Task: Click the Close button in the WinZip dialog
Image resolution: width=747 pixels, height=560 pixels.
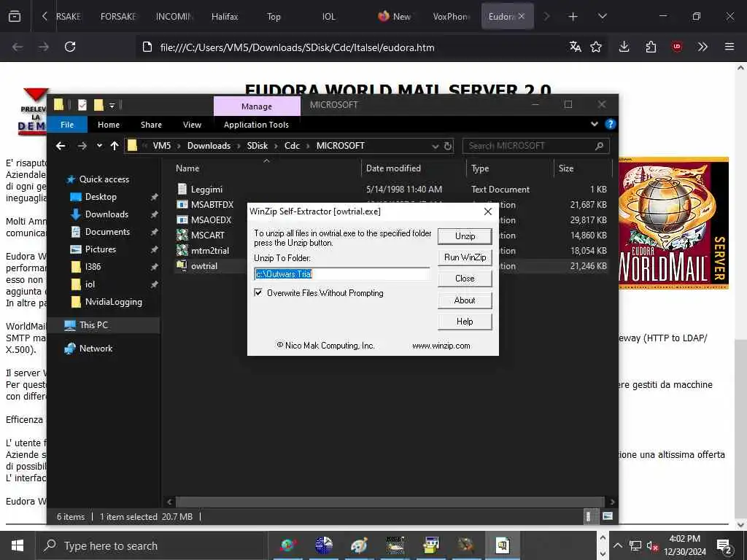Action: coord(465,279)
